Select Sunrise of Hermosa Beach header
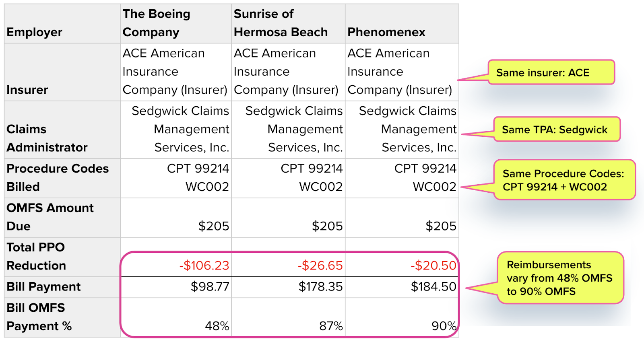This screenshot has height=346, width=644. pyautogui.click(x=288, y=23)
